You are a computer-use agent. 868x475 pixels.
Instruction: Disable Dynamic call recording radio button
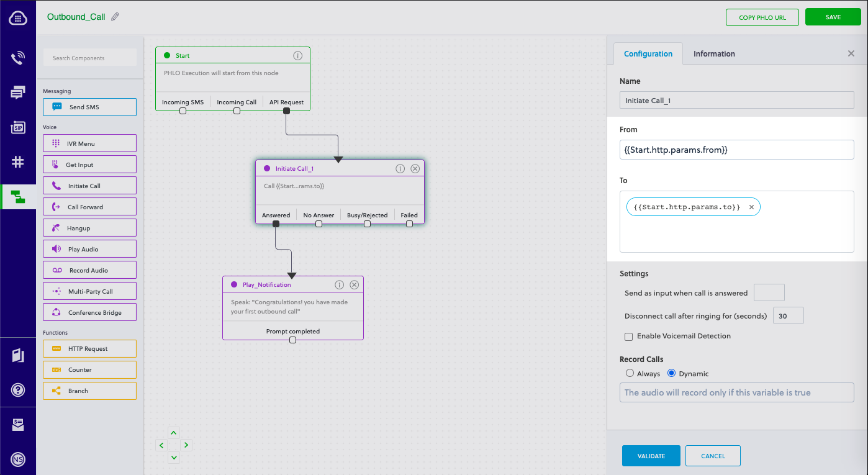point(671,373)
